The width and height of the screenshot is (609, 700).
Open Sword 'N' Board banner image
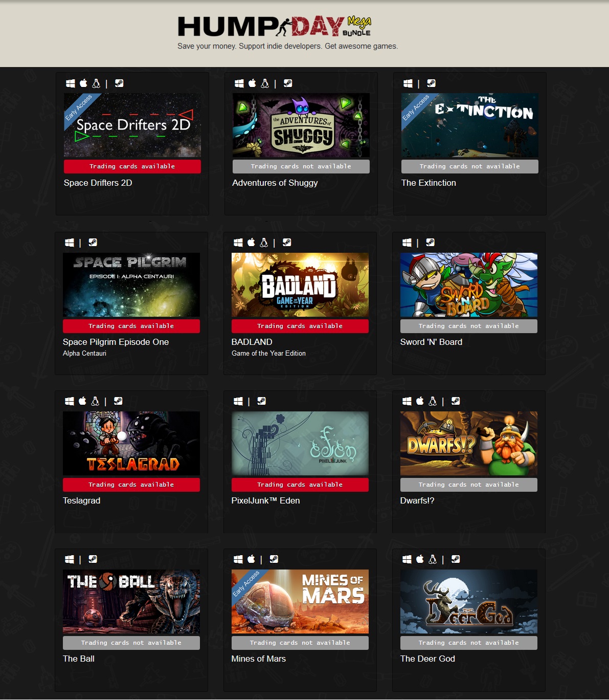(x=469, y=285)
